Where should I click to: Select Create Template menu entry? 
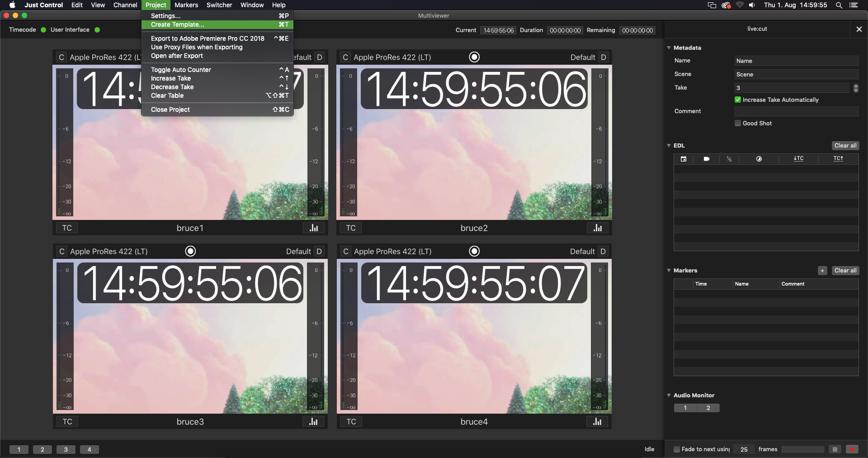click(217, 24)
